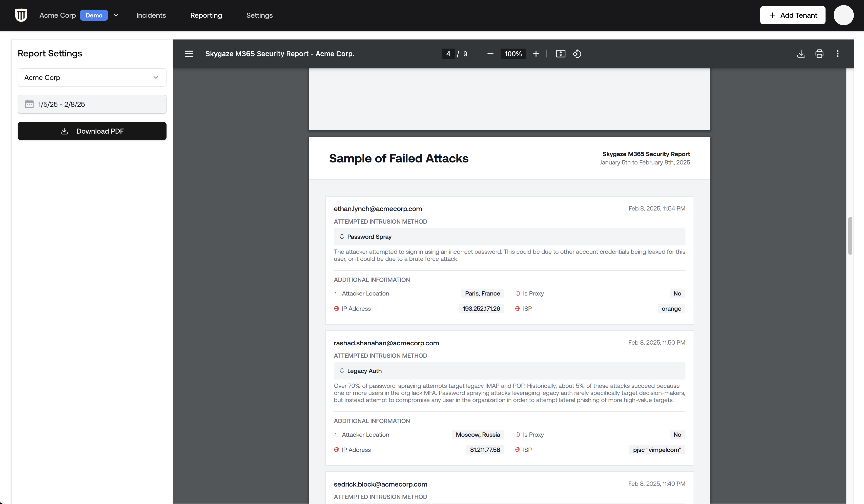Screen dimensions: 864x504
Task: Click the Skygaze shield logo
Action: (x=21, y=15)
